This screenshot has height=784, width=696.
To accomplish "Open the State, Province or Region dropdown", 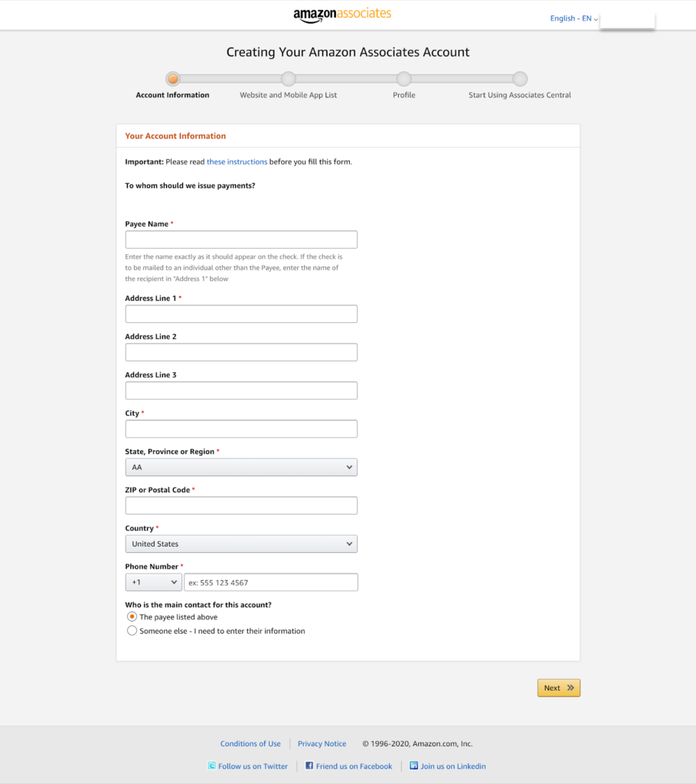I will point(240,467).
